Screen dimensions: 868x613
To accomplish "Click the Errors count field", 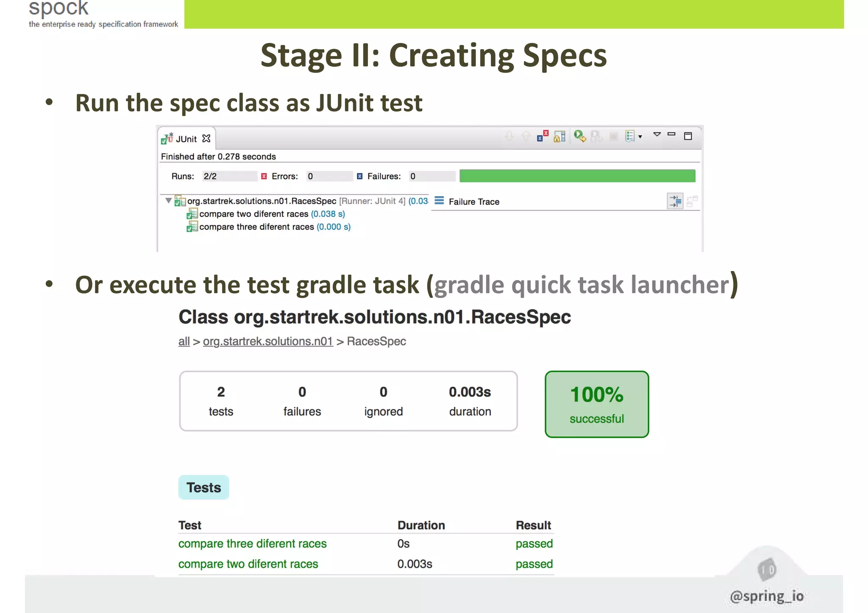I will [329, 176].
